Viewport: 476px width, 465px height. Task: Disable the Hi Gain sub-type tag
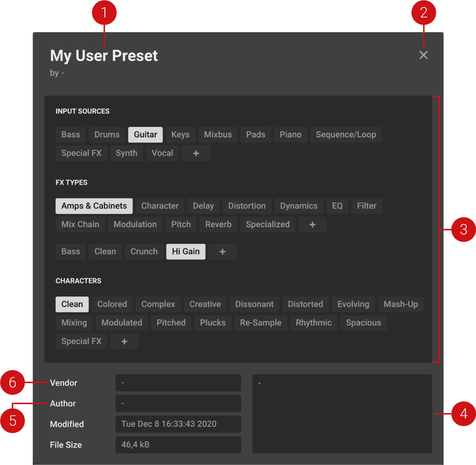coord(186,251)
